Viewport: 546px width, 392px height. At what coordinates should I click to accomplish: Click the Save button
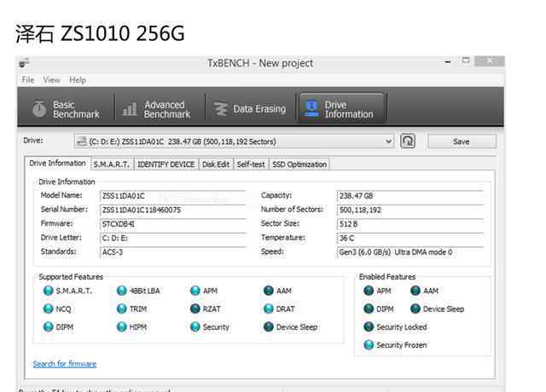pyautogui.click(x=462, y=141)
